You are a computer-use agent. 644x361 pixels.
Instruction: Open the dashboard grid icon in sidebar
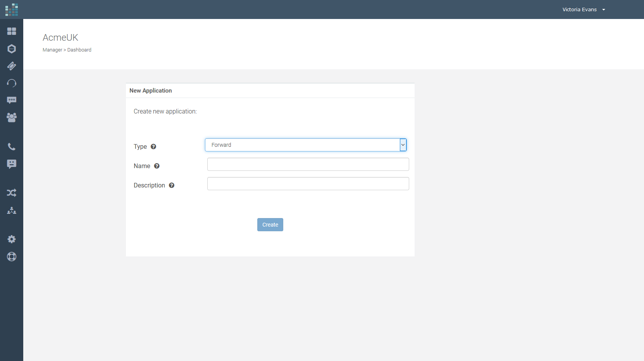(x=12, y=31)
